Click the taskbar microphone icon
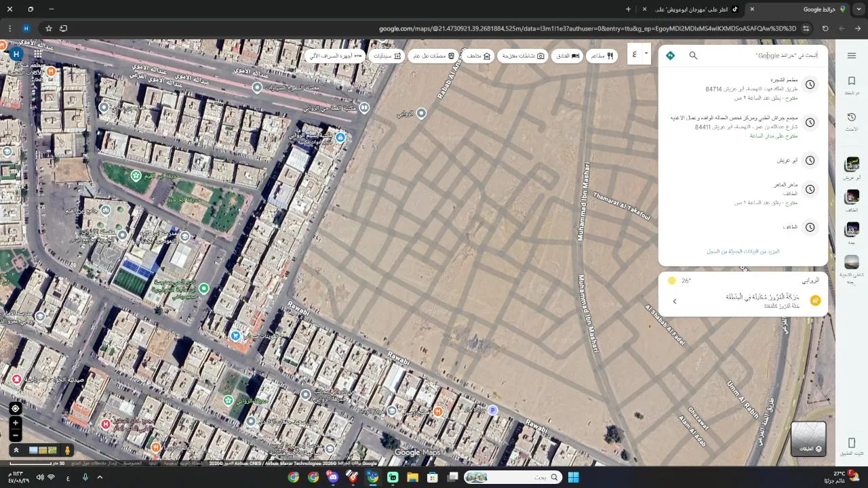Screen dimensions: 868x488 pos(85,477)
